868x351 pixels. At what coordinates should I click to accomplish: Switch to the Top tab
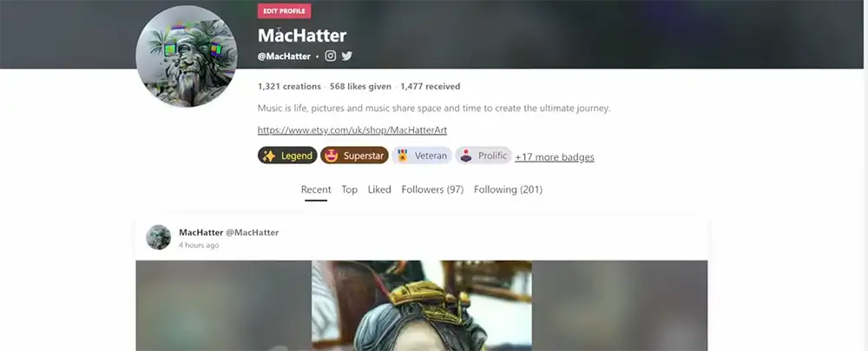click(x=349, y=189)
